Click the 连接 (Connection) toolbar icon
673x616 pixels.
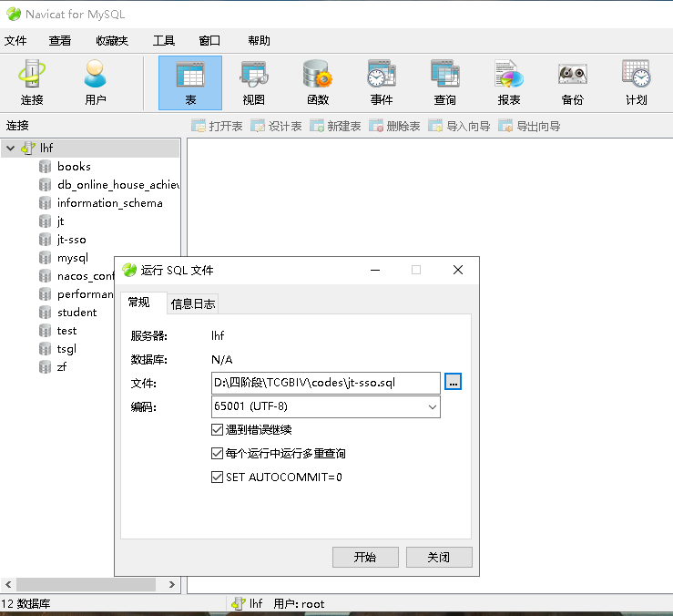(x=32, y=83)
